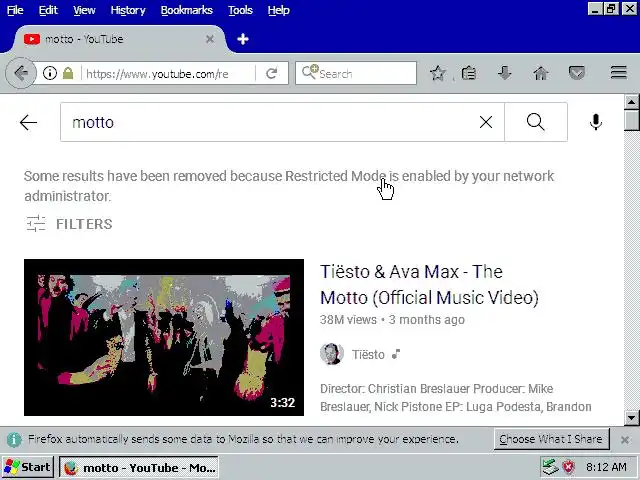Click Choose What I Share button
Viewport: 640px width, 480px height.
(x=551, y=439)
